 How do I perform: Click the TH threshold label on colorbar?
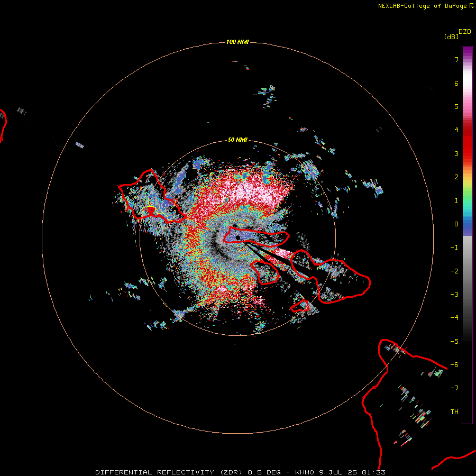pos(454,412)
